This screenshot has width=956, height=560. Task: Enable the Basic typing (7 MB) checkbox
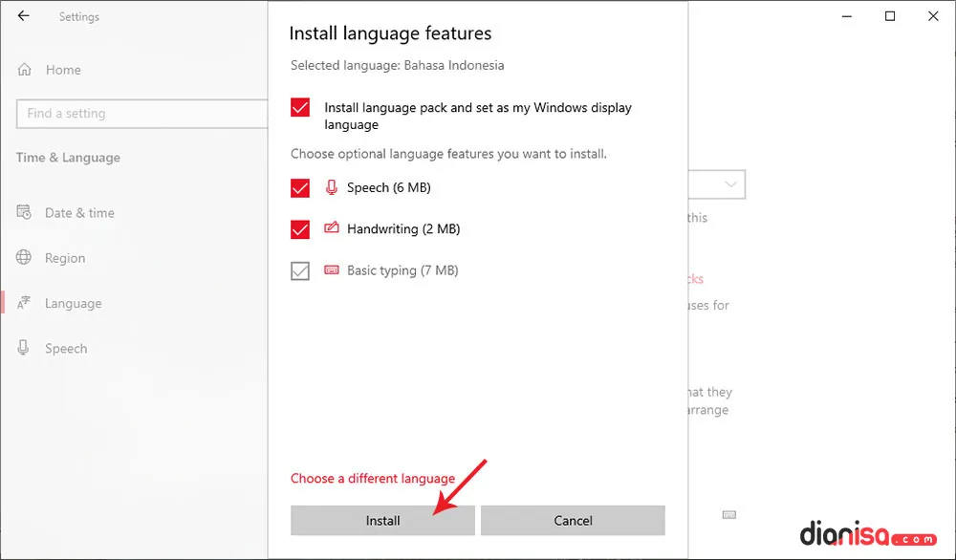pos(299,270)
